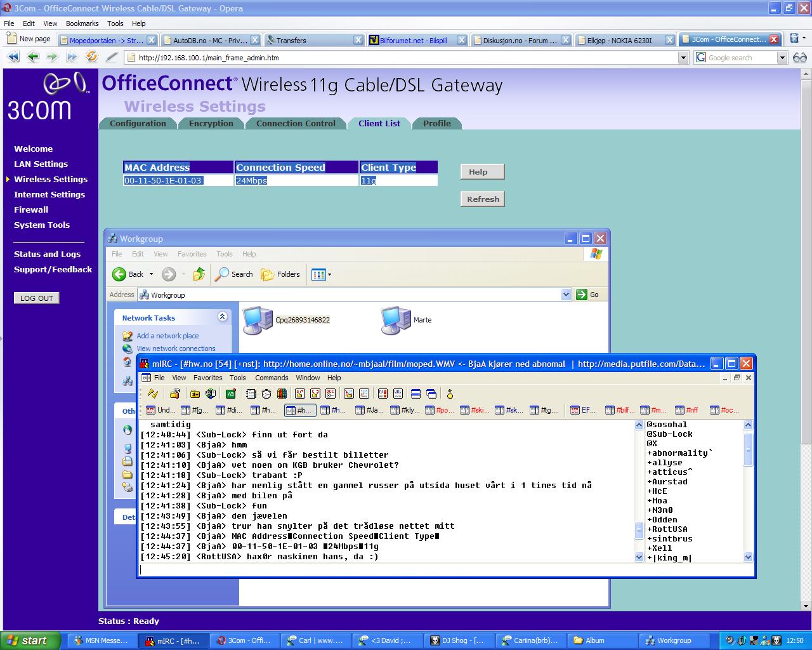This screenshot has width=812, height=650.
Task: Click the mIRC timer clock icon
Action: click(x=266, y=394)
